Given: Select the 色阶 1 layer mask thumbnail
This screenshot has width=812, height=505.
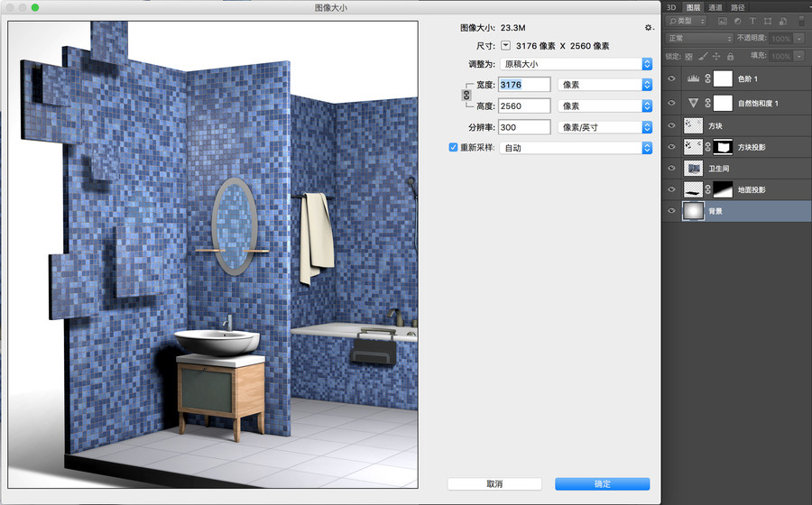Looking at the screenshot, I should 723,78.
